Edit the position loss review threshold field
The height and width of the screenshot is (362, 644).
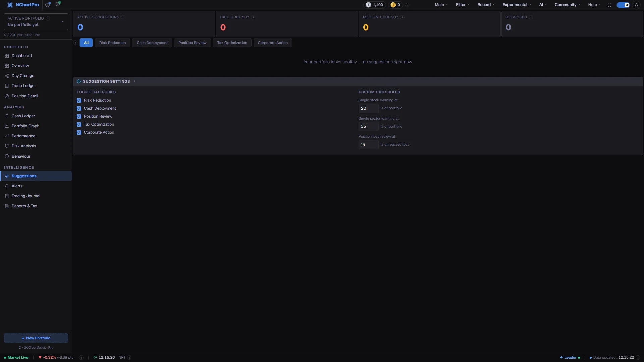(368, 145)
